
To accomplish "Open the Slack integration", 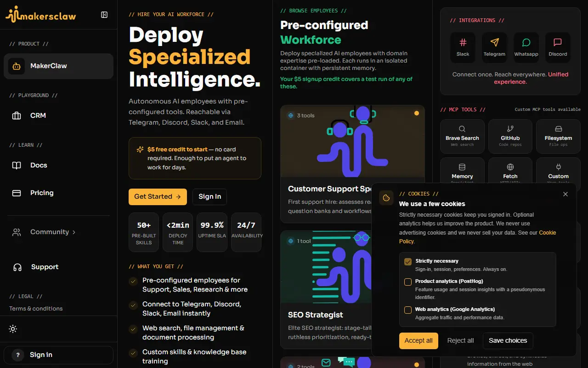I will [x=463, y=47].
